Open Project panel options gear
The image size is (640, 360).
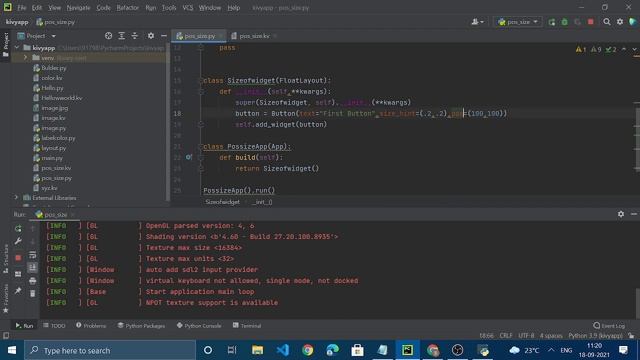151,36
